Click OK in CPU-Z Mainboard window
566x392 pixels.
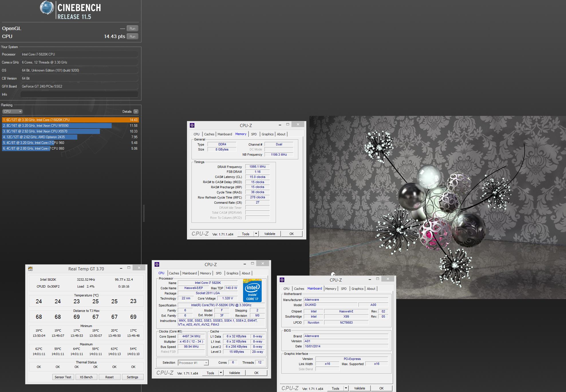coord(381,388)
